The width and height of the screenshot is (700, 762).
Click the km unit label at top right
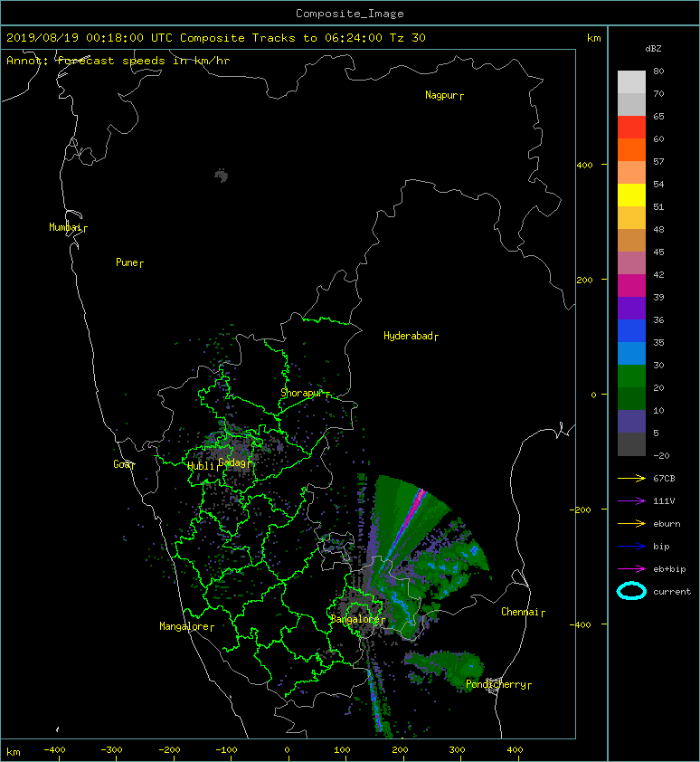593,38
